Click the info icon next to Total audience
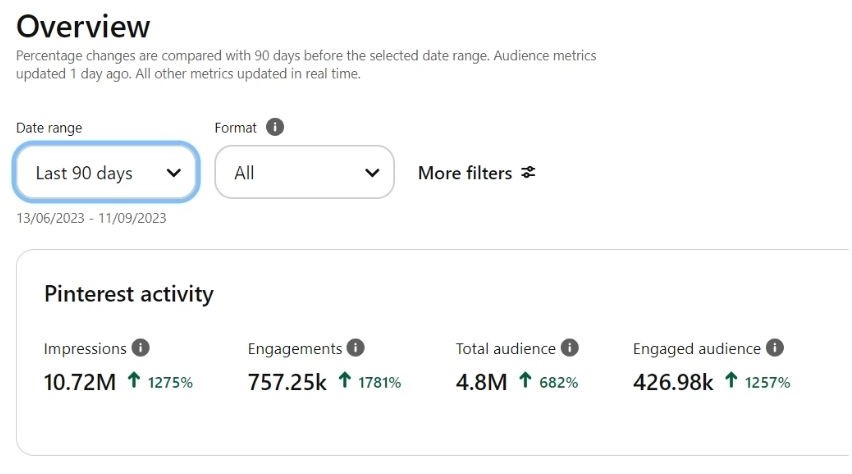 pos(569,347)
